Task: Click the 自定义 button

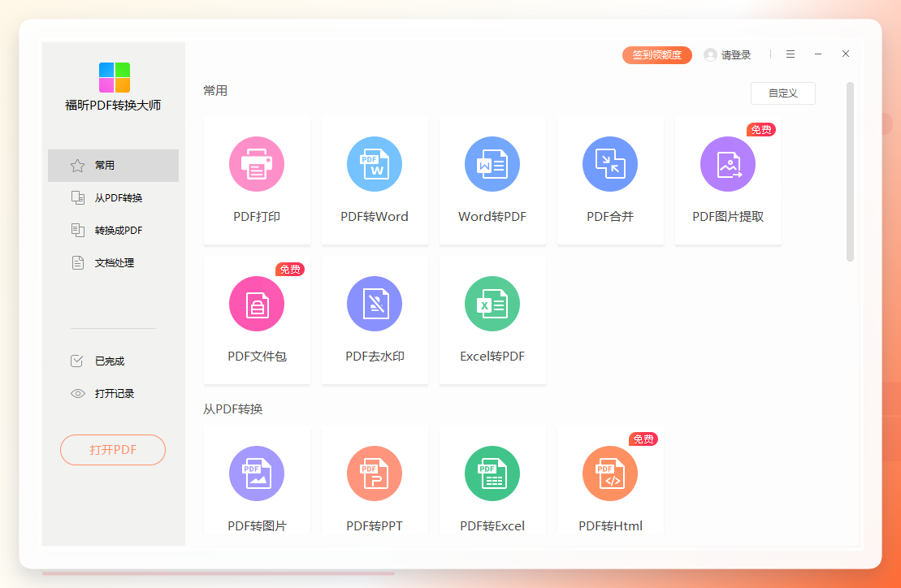Action: tap(783, 93)
